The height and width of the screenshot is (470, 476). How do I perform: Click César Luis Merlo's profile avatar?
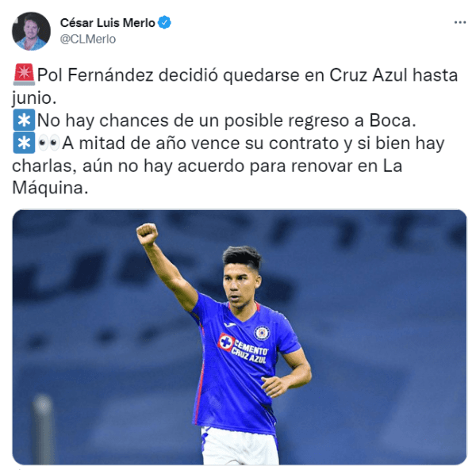(31, 31)
